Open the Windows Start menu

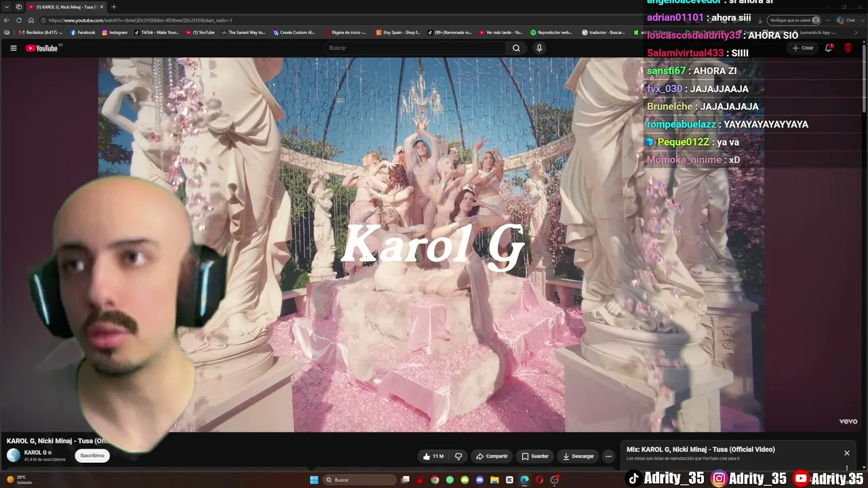point(314,480)
